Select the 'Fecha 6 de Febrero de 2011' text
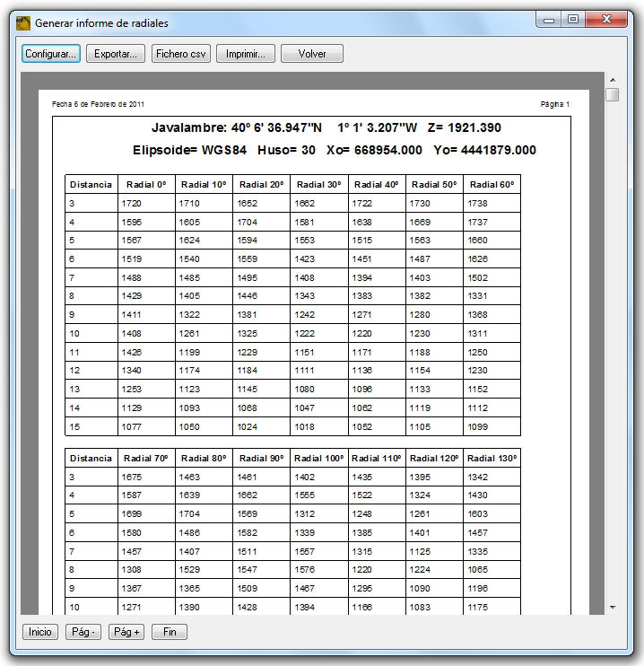The image size is (644, 666). point(98,104)
